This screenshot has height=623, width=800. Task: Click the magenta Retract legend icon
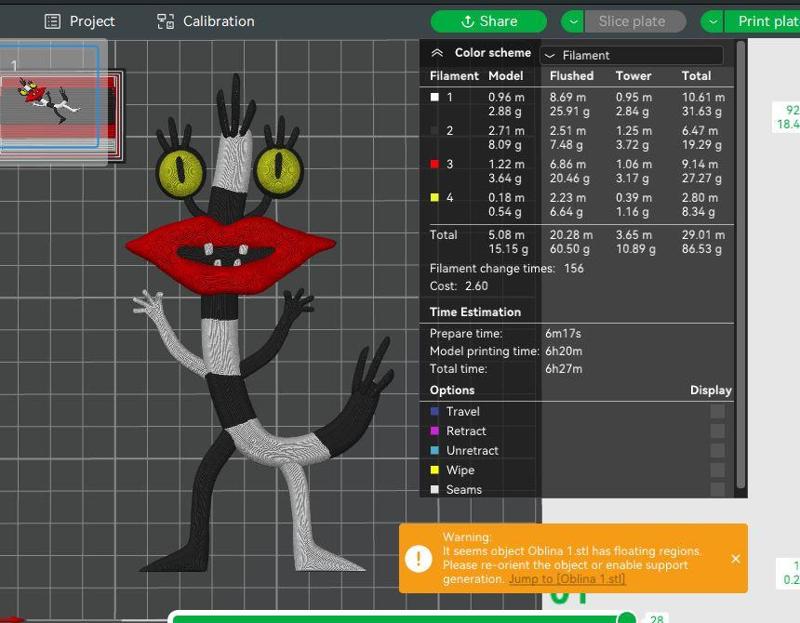click(435, 431)
